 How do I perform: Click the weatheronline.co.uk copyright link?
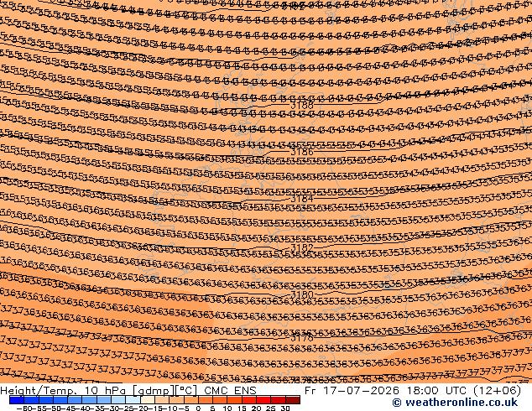tap(455, 403)
